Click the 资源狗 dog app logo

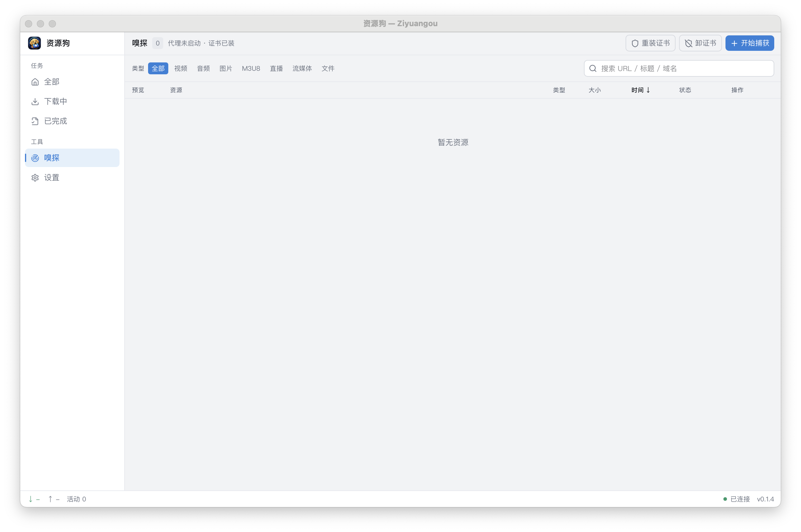34,43
